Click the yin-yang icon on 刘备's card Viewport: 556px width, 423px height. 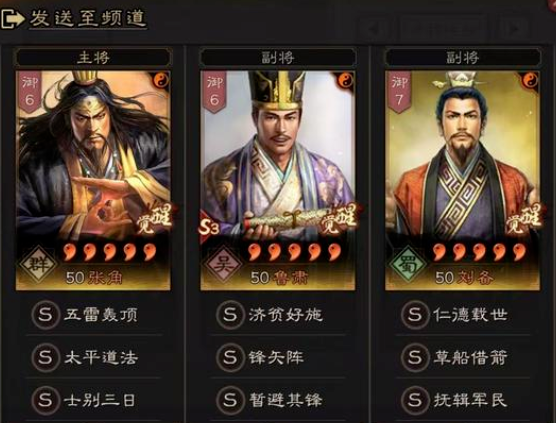pyautogui.click(x=531, y=80)
